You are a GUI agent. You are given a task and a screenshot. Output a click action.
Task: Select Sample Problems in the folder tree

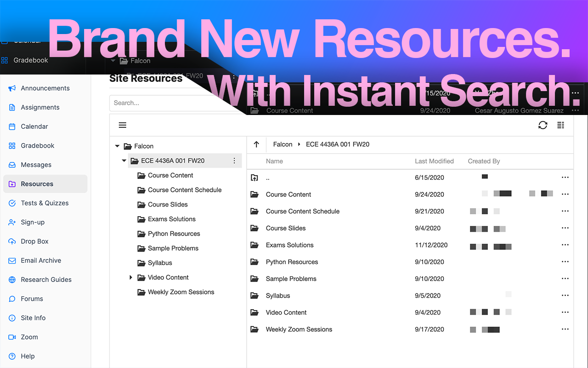(173, 248)
